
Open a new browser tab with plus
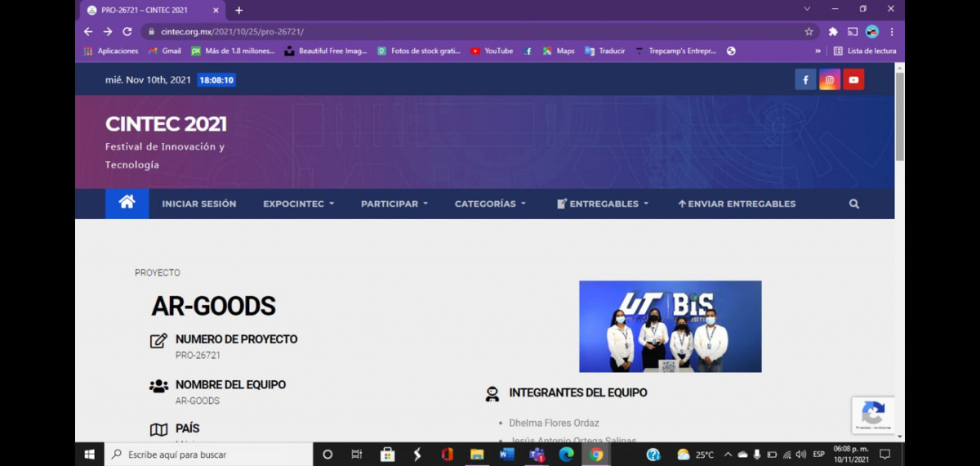coord(239,10)
